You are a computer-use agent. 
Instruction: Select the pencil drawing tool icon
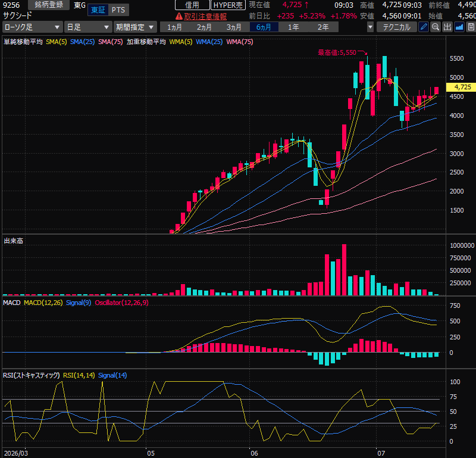(x=424, y=27)
